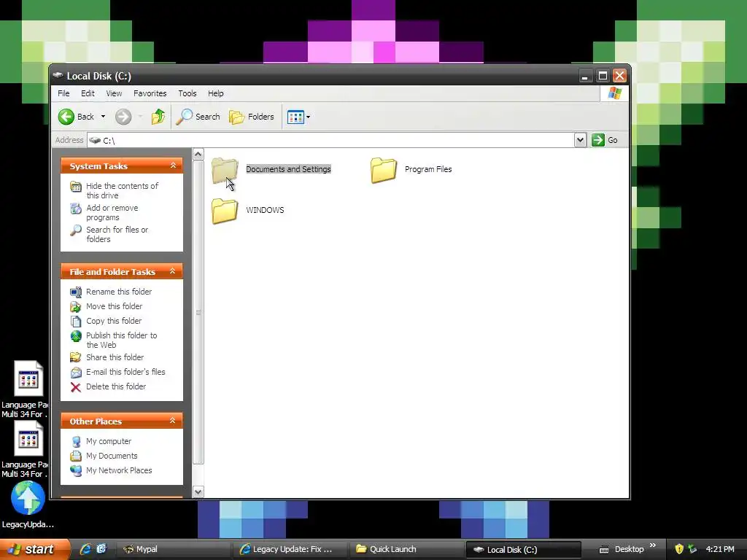Collapse the Other Places panel
The width and height of the screenshot is (747, 560).
(173, 421)
